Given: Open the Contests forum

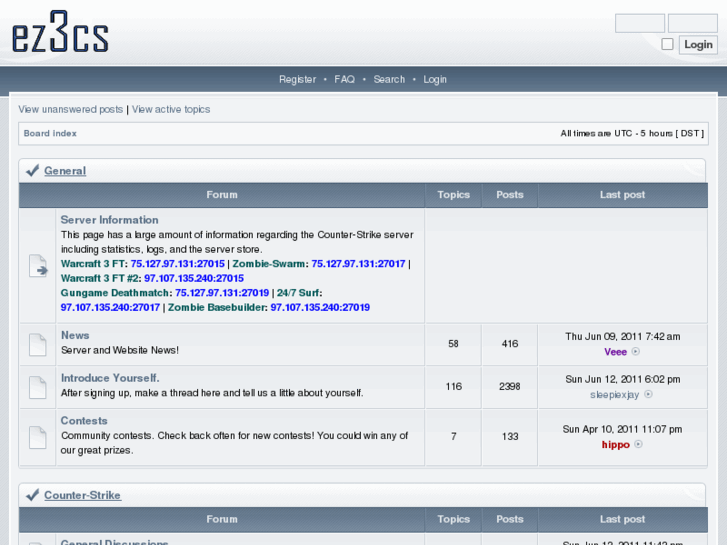Looking at the screenshot, I should click(x=84, y=421).
